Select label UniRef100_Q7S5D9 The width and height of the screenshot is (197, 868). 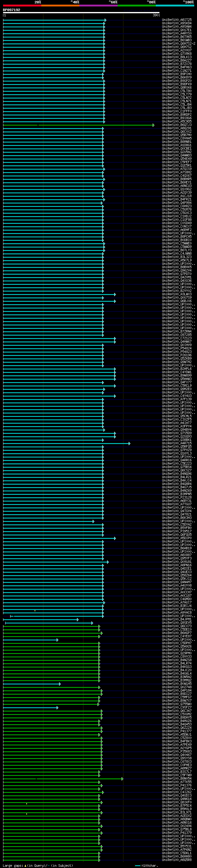click(177, 433)
